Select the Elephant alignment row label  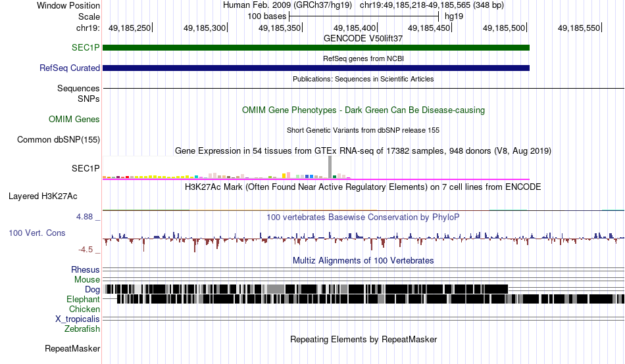(x=83, y=299)
